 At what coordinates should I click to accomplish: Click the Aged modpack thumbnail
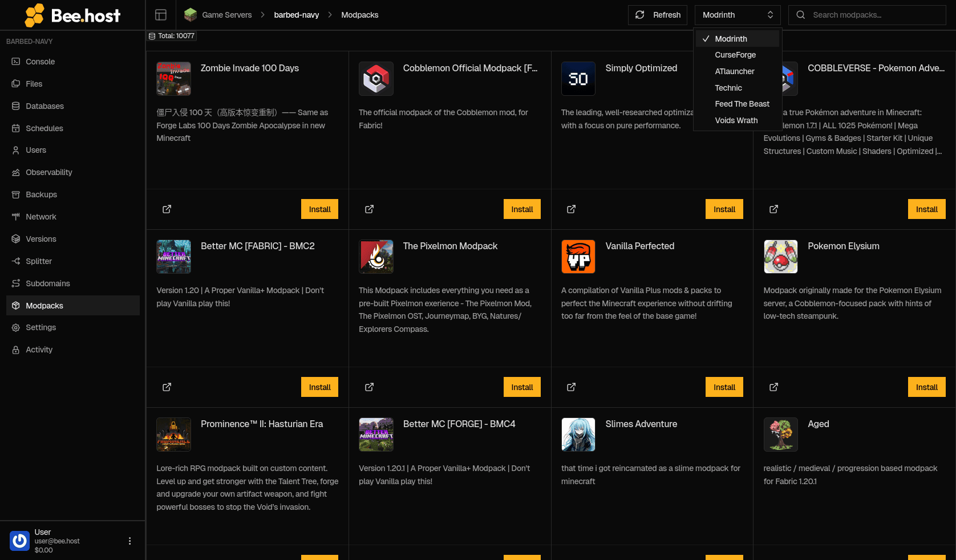click(x=781, y=435)
